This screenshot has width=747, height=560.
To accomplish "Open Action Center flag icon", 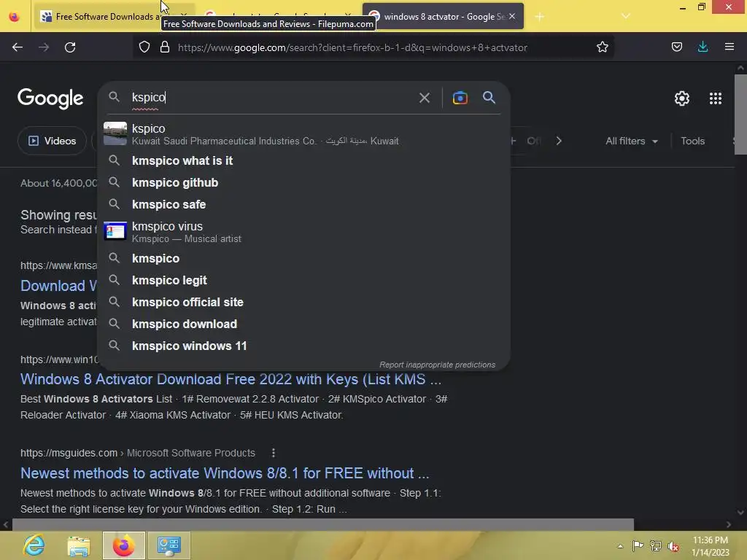I will pyautogui.click(x=638, y=546).
